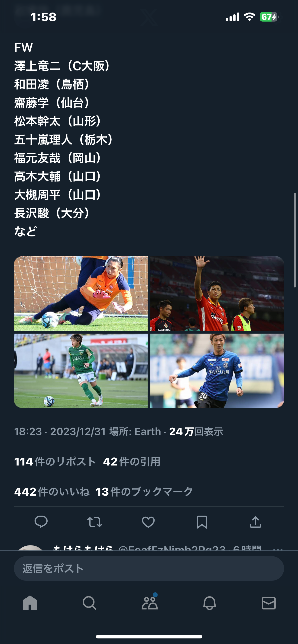This screenshot has height=644, width=298.
Task: Go to Home tab
Action: (x=30, y=603)
